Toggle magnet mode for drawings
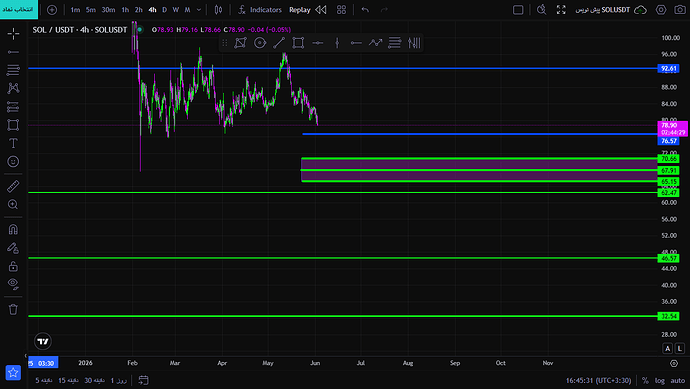Viewport: 690px width, 389px height. click(13, 229)
